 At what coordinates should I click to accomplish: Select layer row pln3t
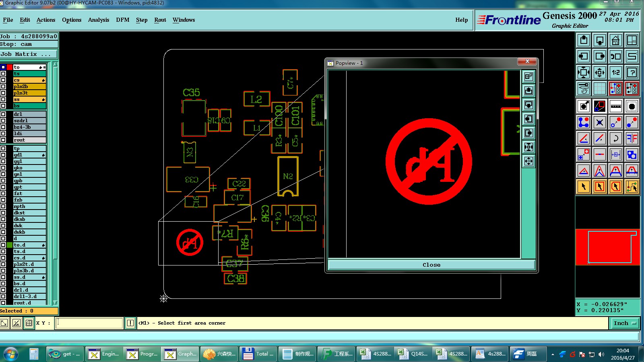pos(30,93)
